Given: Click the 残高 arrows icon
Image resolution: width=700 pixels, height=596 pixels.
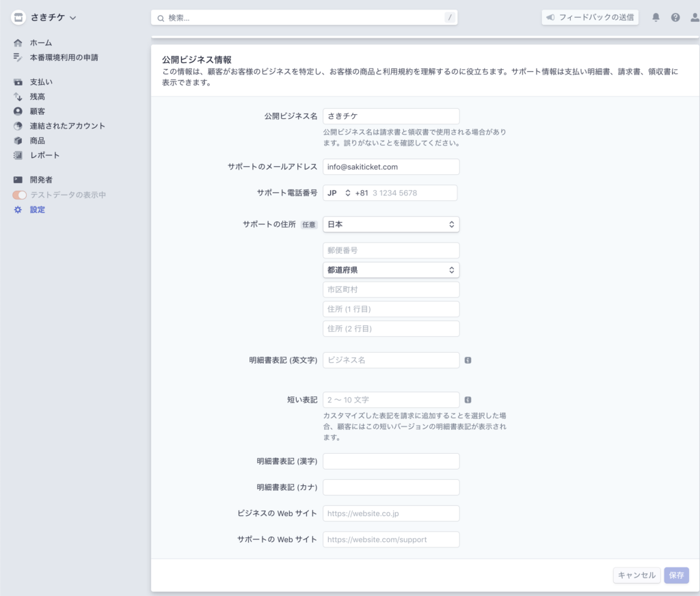Looking at the screenshot, I should 18,96.
